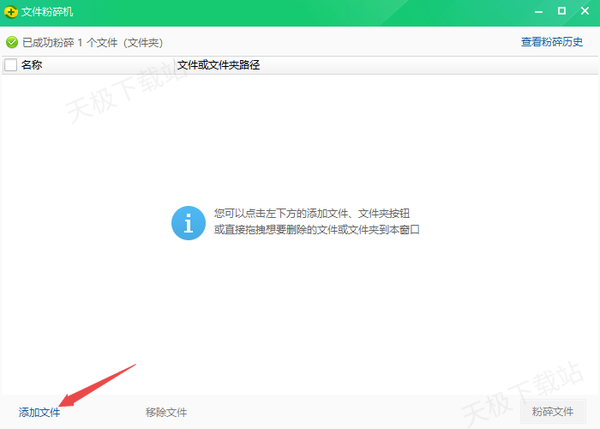Click the hint line starting 您可以点击左下方
The width and height of the screenshot is (600, 429).
(x=312, y=213)
